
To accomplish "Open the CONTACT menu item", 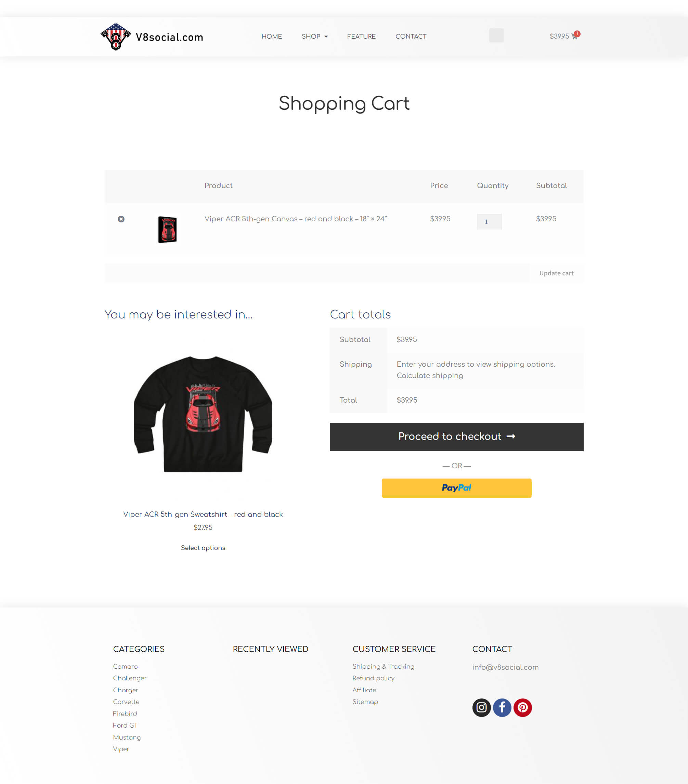I will 411,37.
